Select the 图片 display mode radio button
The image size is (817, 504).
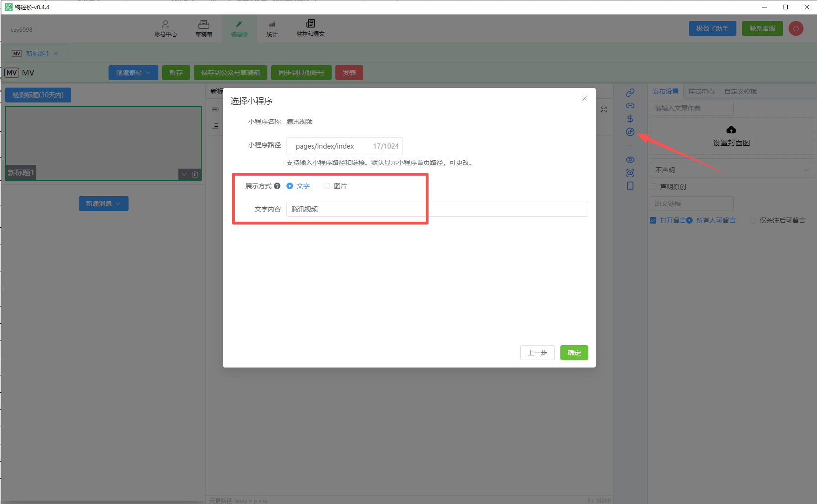327,186
